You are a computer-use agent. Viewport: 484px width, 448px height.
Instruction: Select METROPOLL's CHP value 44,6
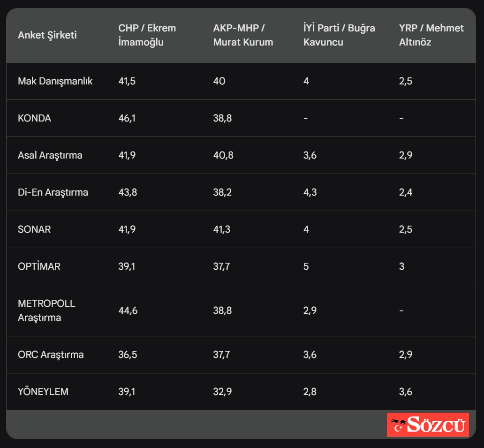coord(128,311)
